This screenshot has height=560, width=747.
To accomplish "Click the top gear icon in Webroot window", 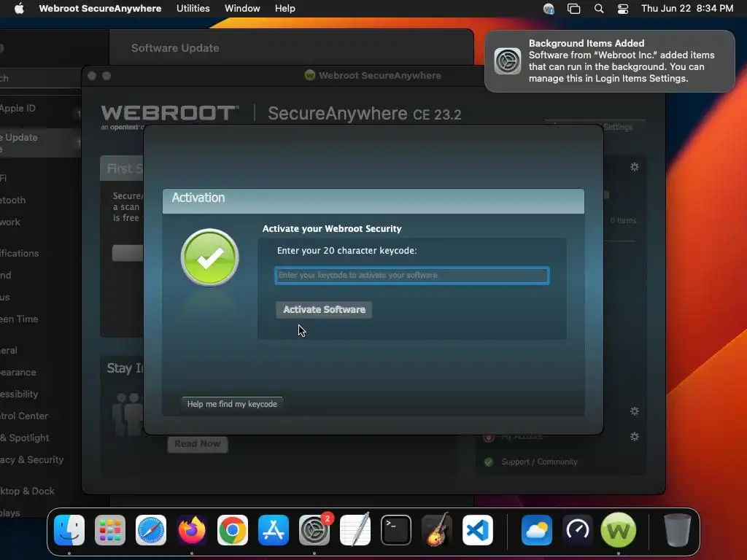I will (x=635, y=167).
